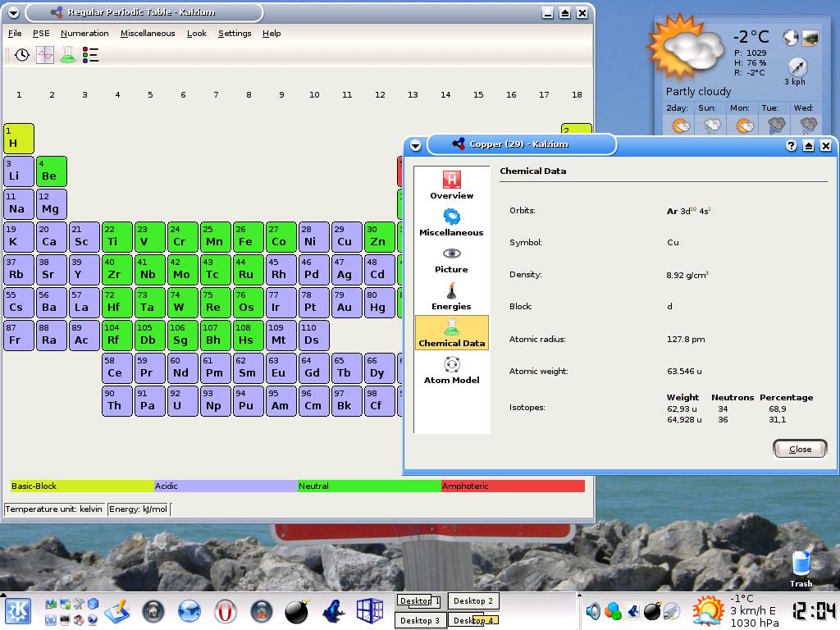Viewport: 840px width, 630px height.
Task: Expand window menu arrow of Copper dialog
Action: (x=415, y=146)
